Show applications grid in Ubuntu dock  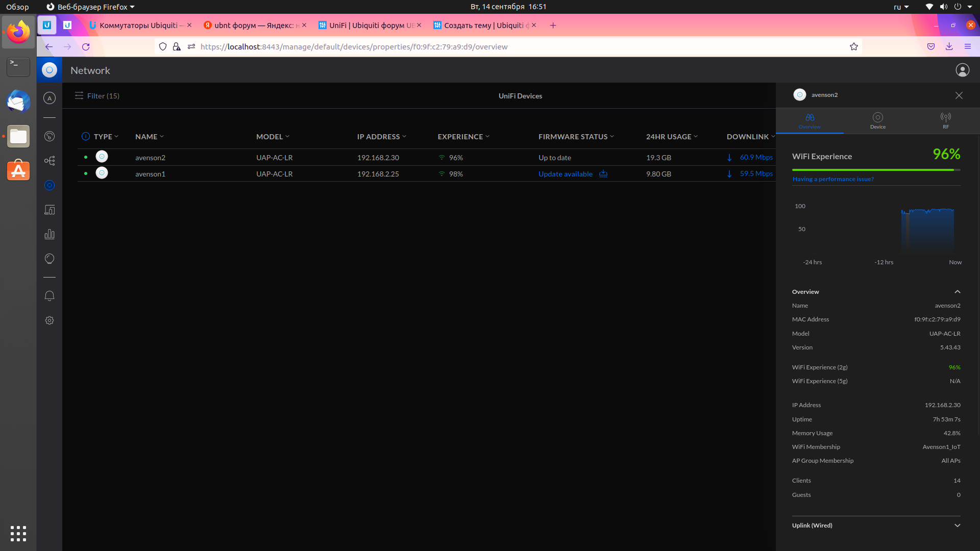(18, 533)
